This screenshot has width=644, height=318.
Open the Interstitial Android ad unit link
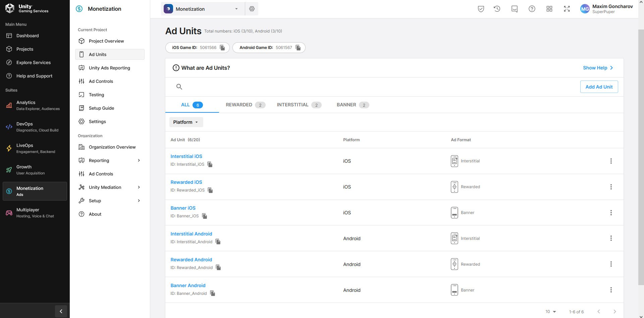point(191,234)
